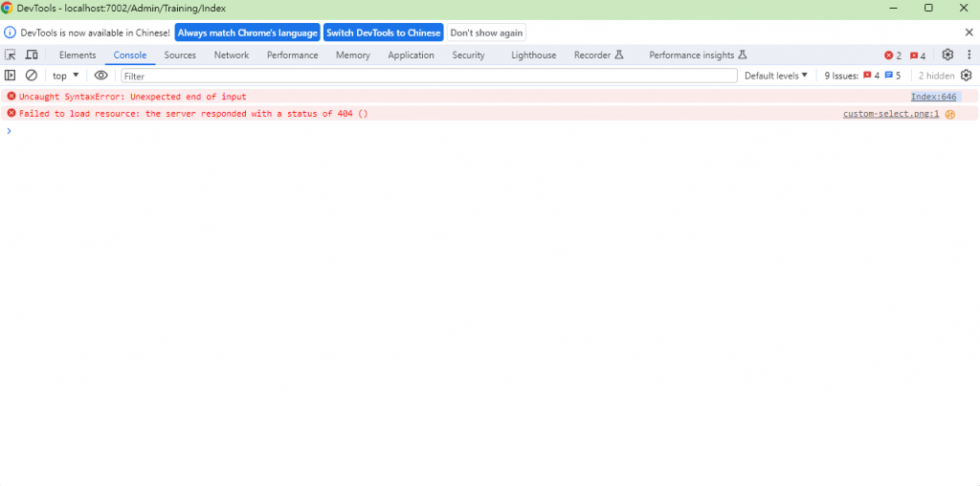Click the error icon beside Failed to load resource
This screenshot has height=486, width=980.
11,114
